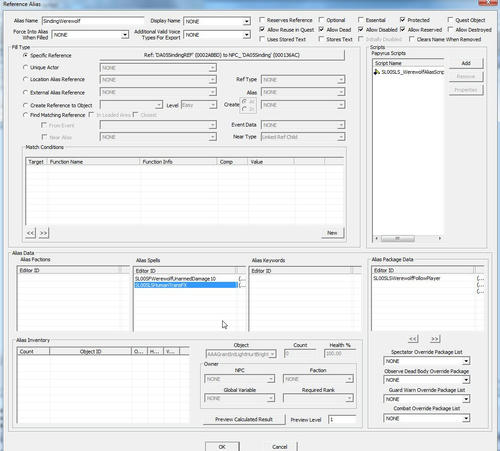The height and width of the screenshot is (451, 500).
Task: Enable the Essential checkbox
Action: (x=361, y=20)
